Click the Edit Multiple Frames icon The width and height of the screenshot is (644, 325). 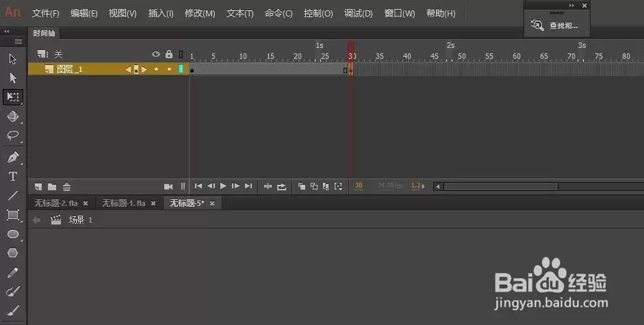tap(326, 187)
